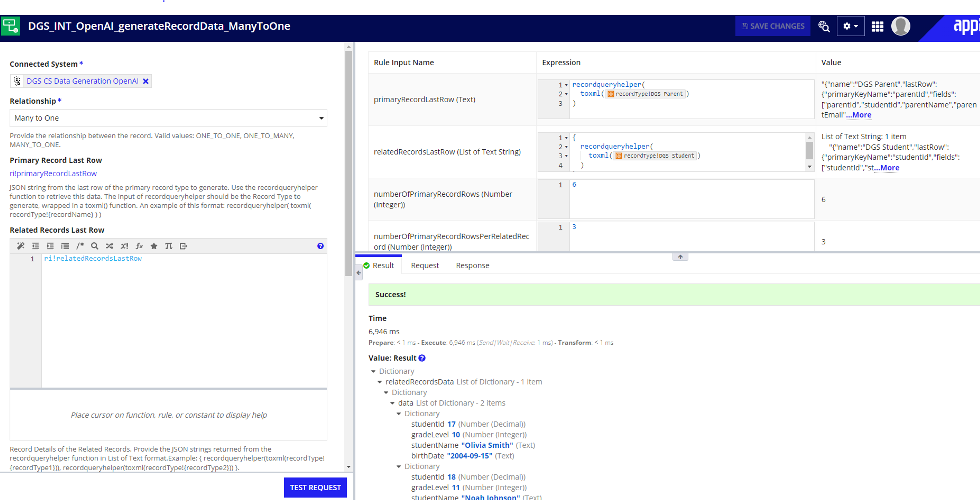Screen dimensions: 980x500
Task: Click the star favorites toolbar icon
Action: point(154,246)
